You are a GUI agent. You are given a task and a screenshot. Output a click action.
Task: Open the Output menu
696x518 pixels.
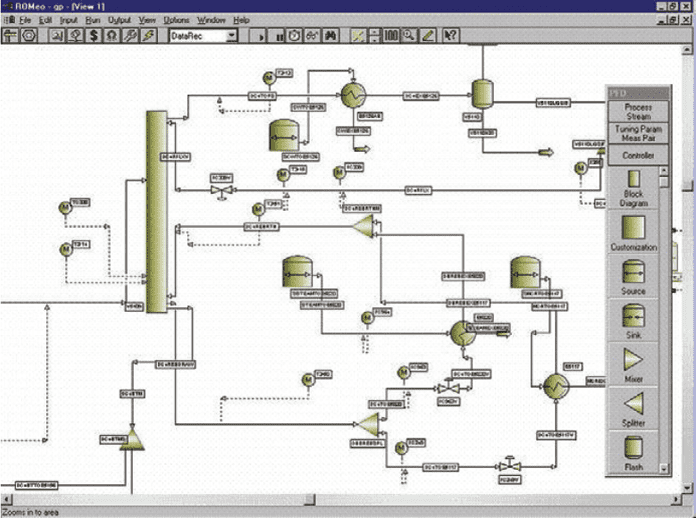click(x=119, y=19)
